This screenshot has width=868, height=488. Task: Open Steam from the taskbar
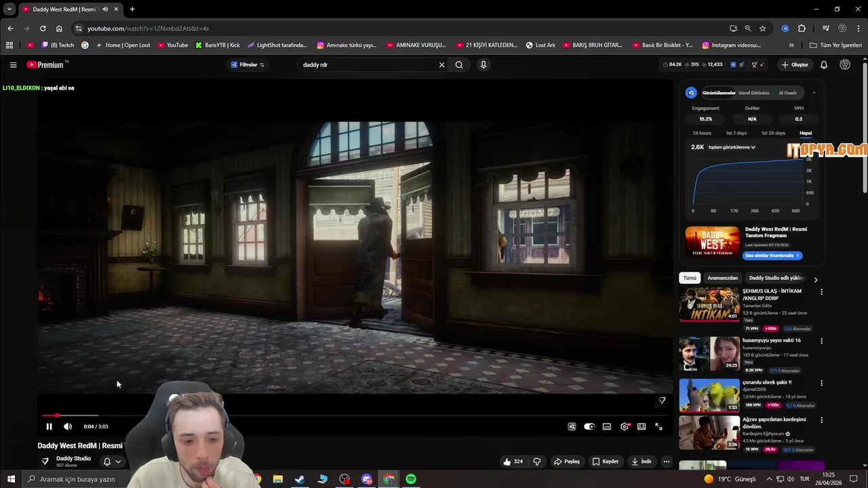(300, 479)
